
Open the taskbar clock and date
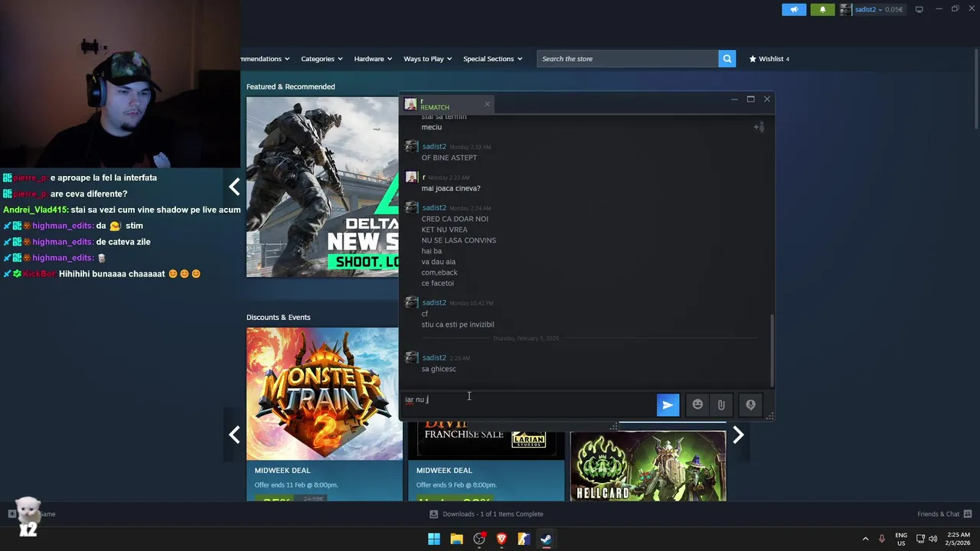(x=959, y=539)
